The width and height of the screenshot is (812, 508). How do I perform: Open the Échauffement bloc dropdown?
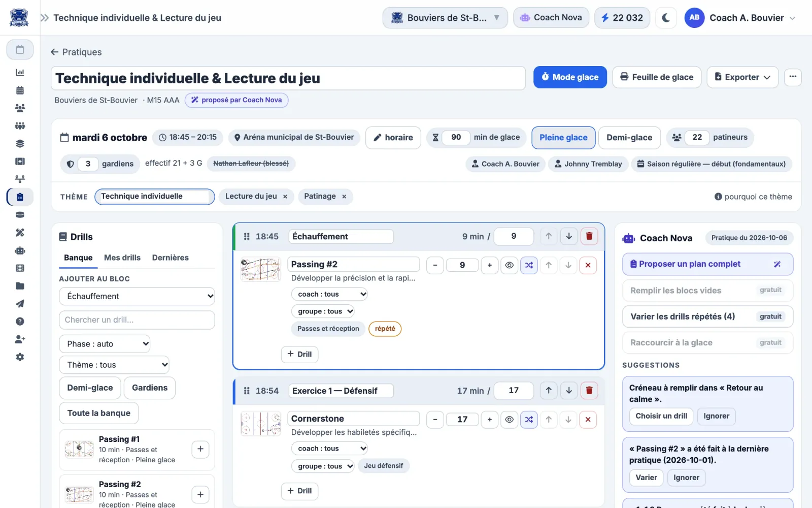coord(137,296)
